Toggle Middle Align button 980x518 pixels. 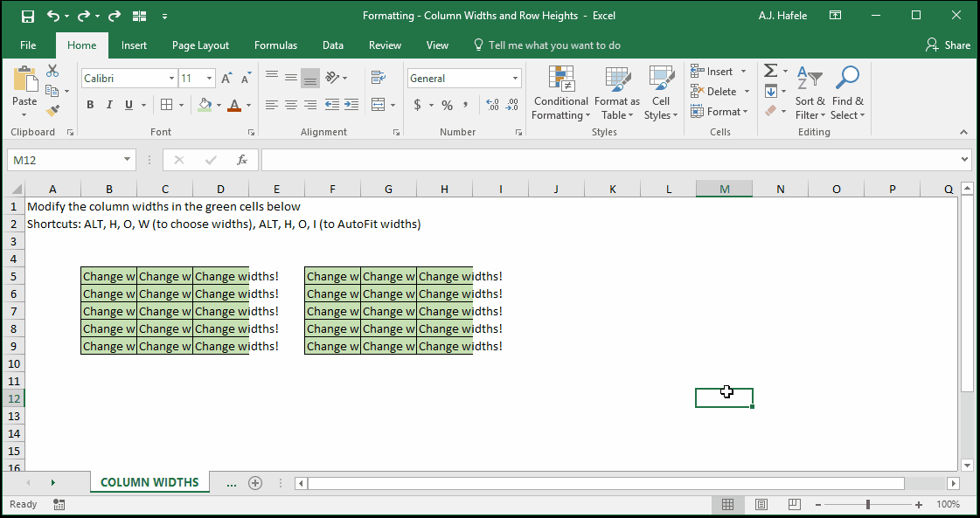coord(290,78)
